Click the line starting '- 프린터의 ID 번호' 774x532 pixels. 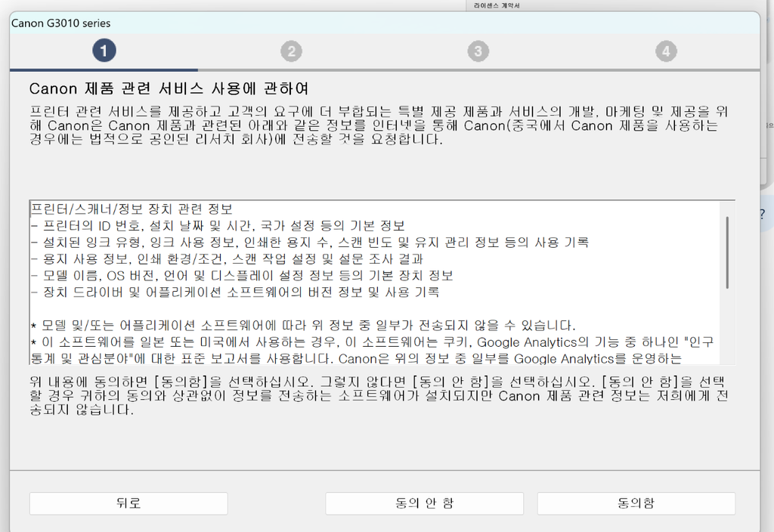[x=218, y=226]
